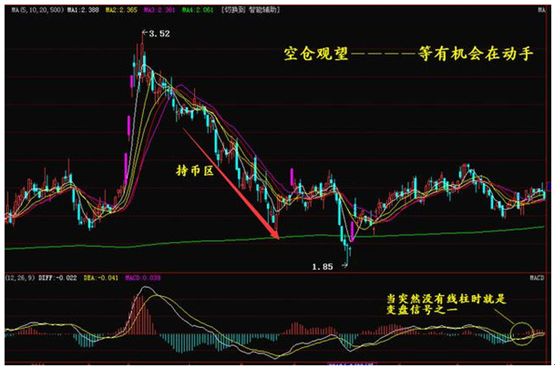Click the MA3 magenta value label
The height and width of the screenshot is (368, 555).
[160, 10]
